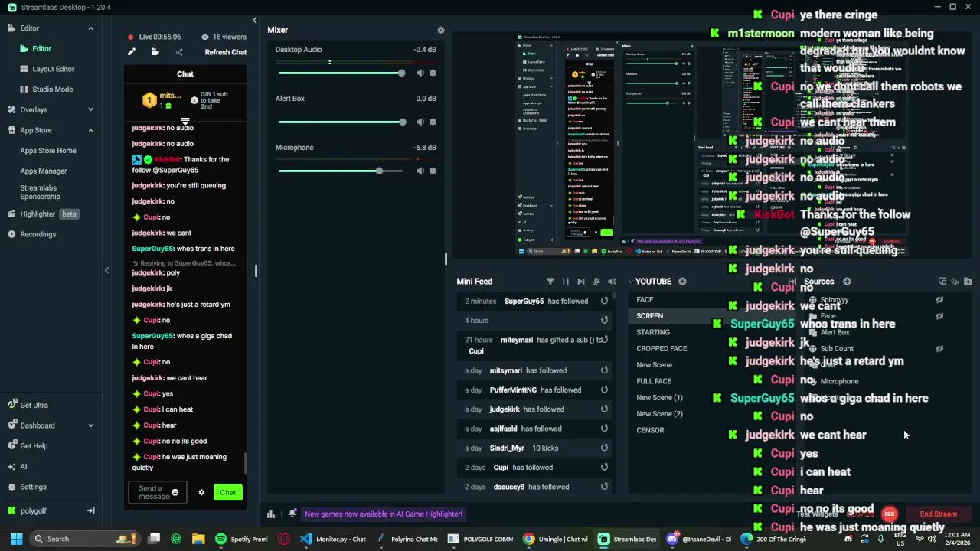Mute Microphone speaker icon
This screenshot has width=980, height=551.
420,171
